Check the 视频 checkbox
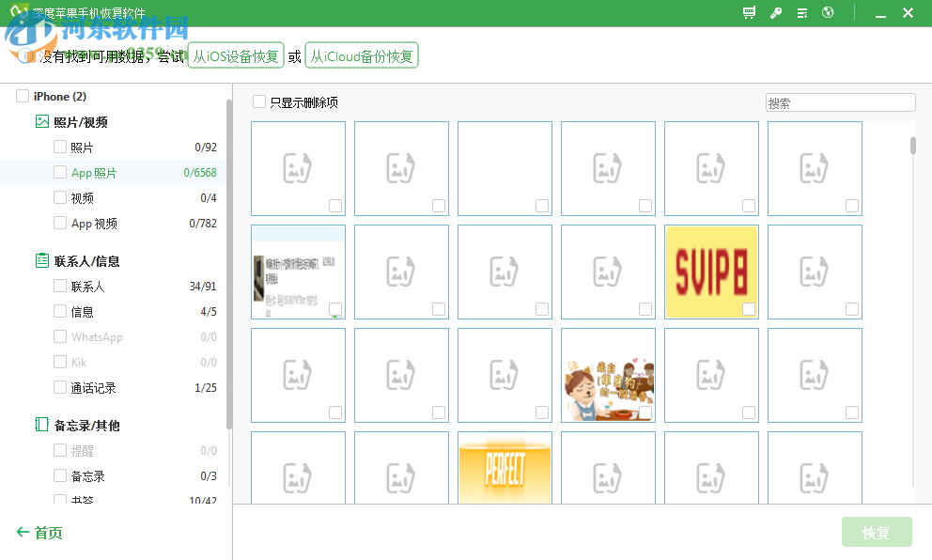This screenshot has width=932, height=560. coord(60,196)
